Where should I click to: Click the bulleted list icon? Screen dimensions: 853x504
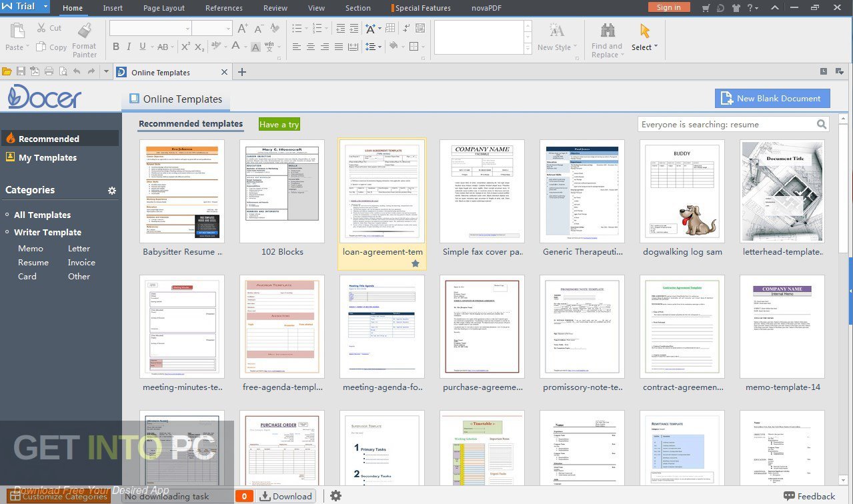pyautogui.click(x=297, y=28)
